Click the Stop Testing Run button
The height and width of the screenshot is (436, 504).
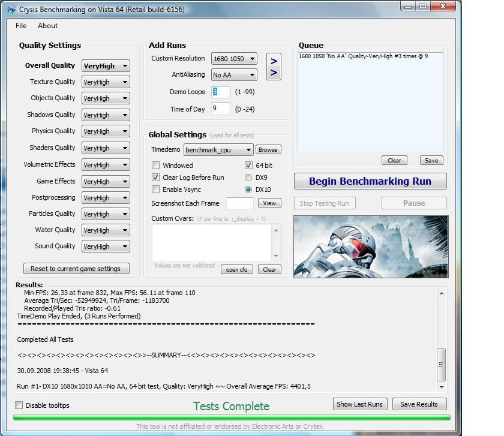pos(325,203)
